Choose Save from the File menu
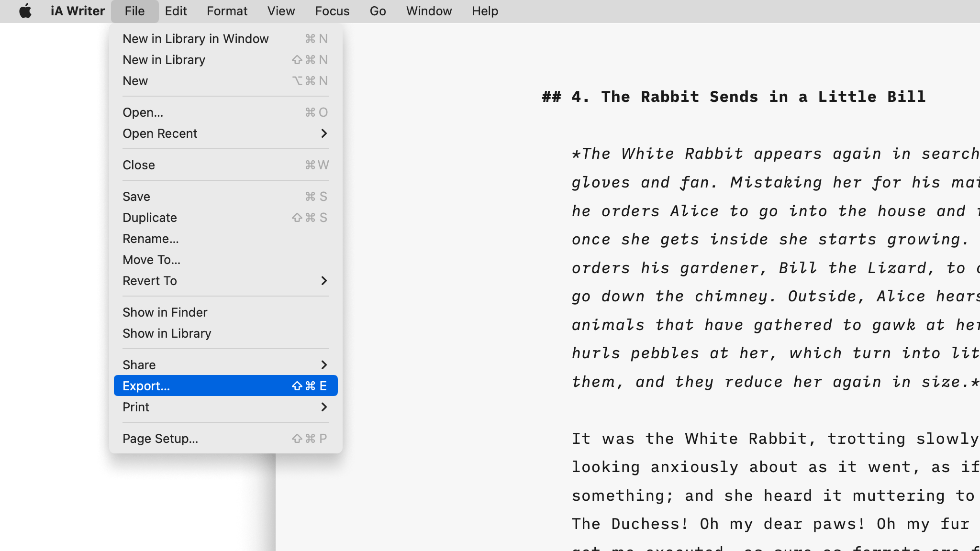Viewport: 980px width, 551px height. 136,197
